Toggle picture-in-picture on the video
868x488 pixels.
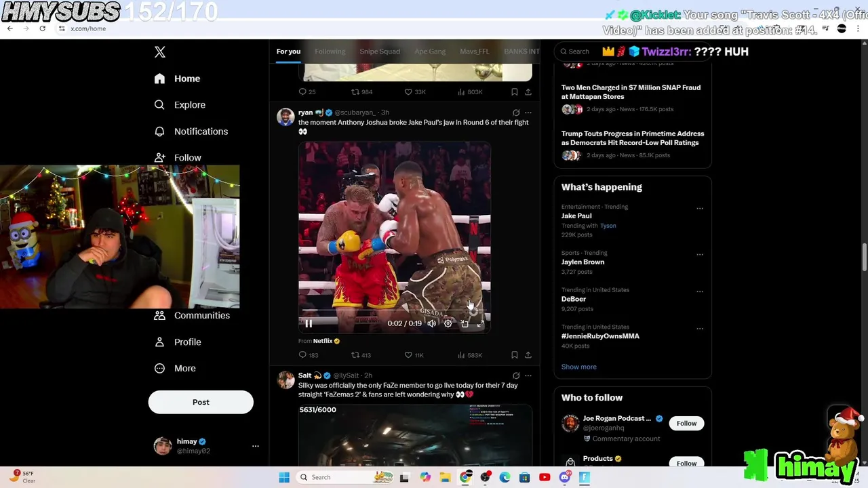tap(465, 323)
